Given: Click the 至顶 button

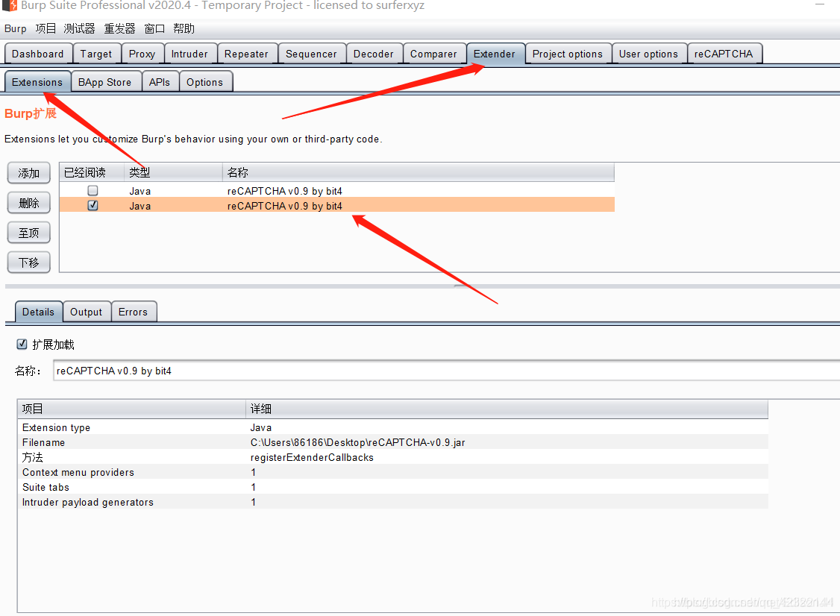Looking at the screenshot, I should point(29,233).
